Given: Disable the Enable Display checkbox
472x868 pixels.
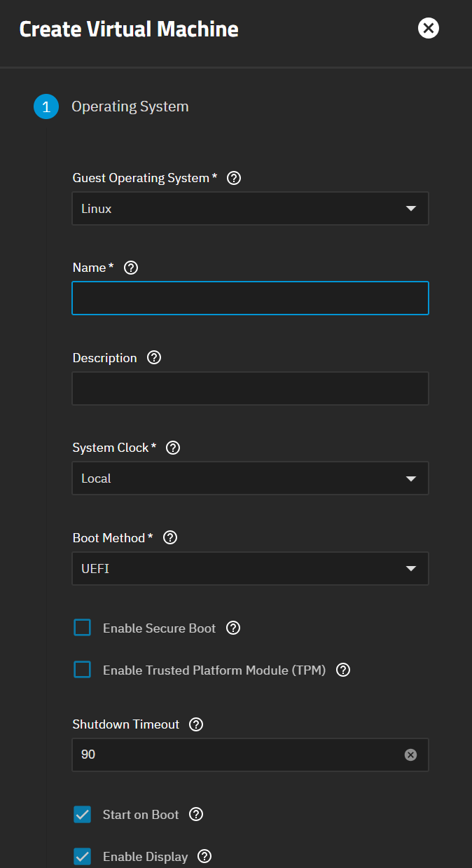Looking at the screenshot, I should click(83, 856).
